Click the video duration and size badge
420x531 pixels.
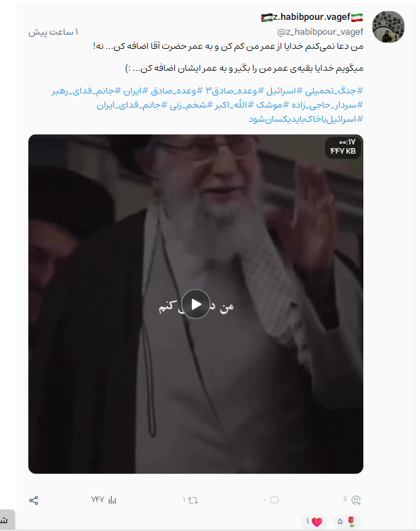343,147
